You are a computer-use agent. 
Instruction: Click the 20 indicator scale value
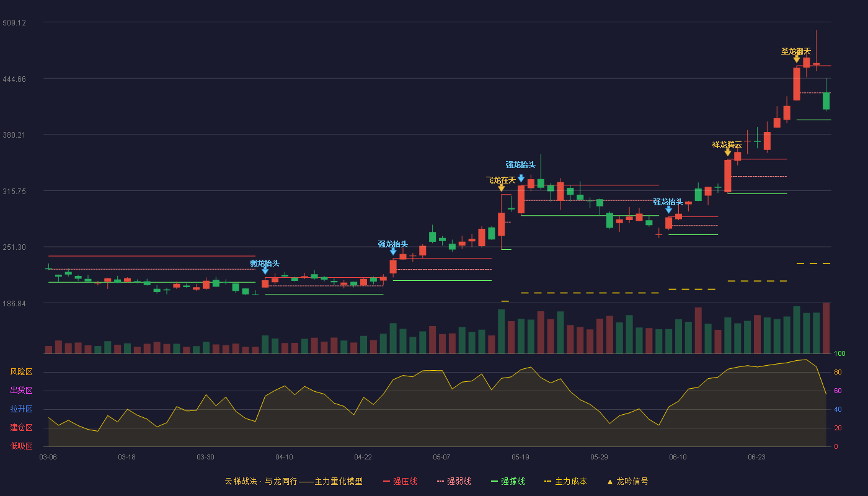pos(838,428)
